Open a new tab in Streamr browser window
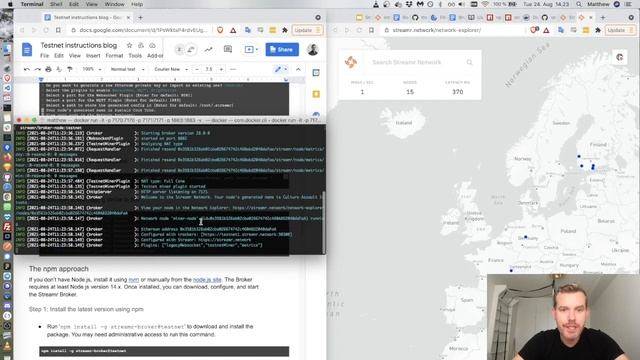Screen dimensions: 640x360 point(603,18)
